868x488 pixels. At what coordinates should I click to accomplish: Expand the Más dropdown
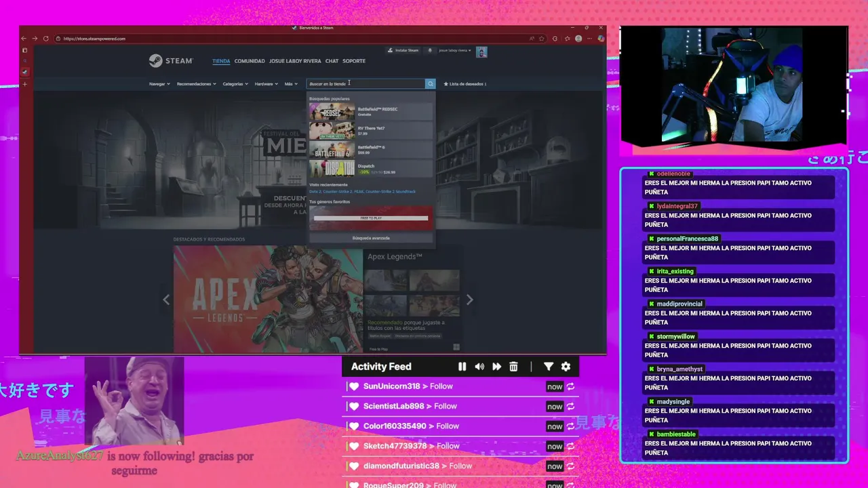tap(291, 84)
